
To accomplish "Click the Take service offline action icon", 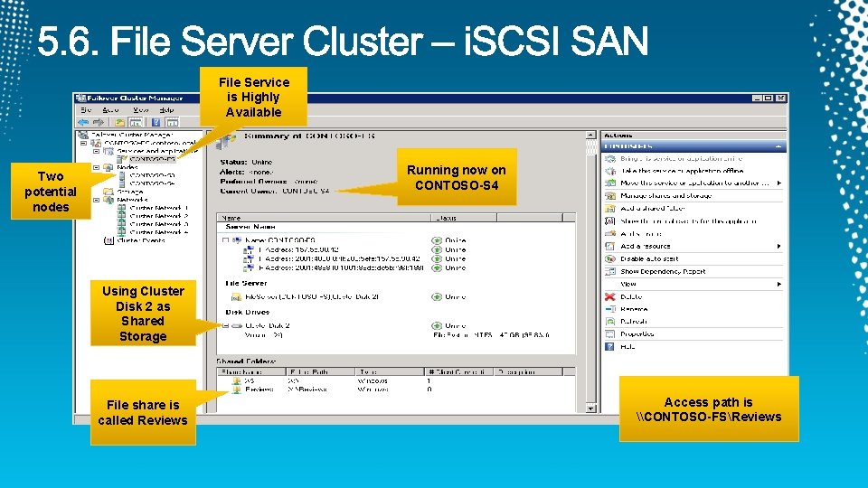I will (610, 171).
